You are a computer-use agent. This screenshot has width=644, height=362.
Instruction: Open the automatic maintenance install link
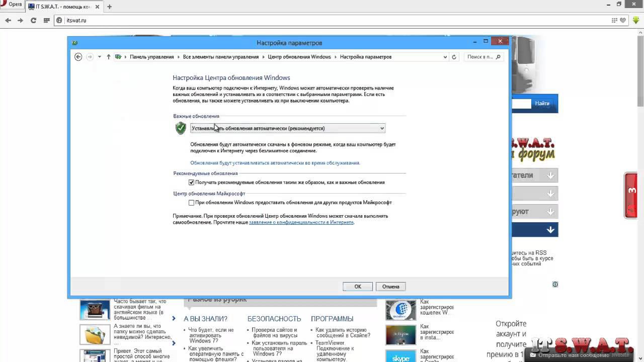point(275,163)
